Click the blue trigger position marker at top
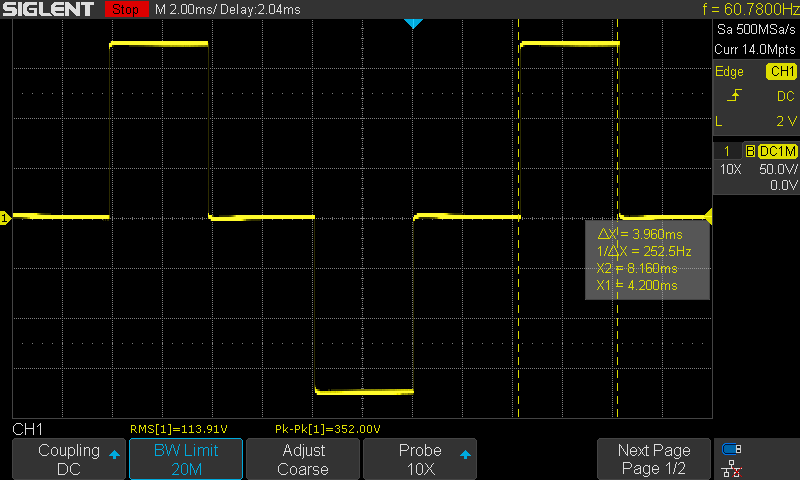Screen dimensions: 800x480 point(412,23)
